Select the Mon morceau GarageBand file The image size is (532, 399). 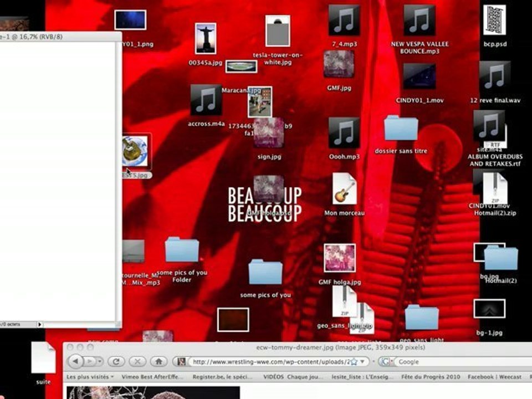pos(344,188)
